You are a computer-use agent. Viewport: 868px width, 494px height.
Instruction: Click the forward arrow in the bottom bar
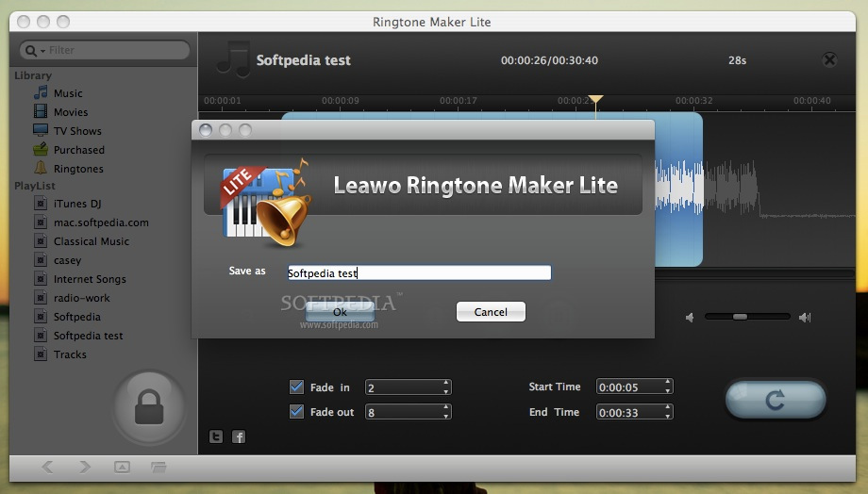pos(84,467)
